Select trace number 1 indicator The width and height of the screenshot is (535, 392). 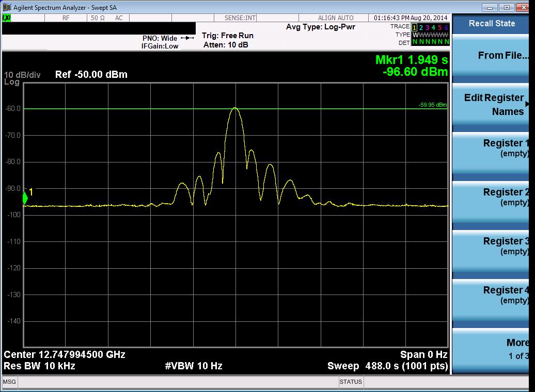pyautogui.click(x=414, y=27)
